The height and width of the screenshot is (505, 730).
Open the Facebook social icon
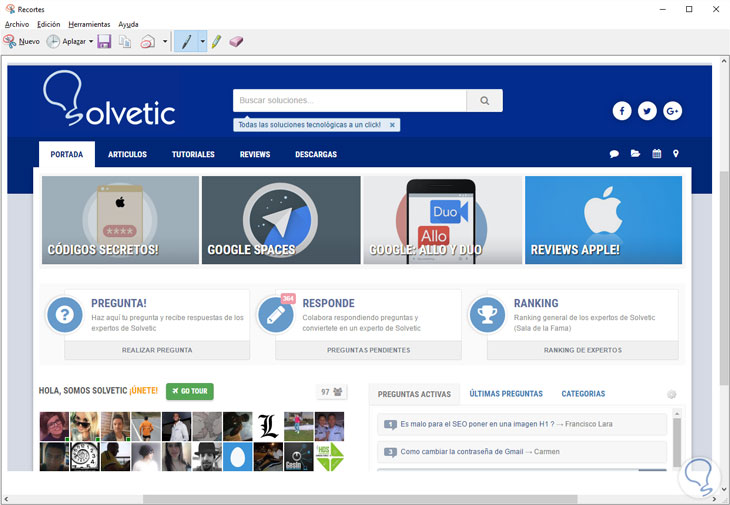point(622,111)
